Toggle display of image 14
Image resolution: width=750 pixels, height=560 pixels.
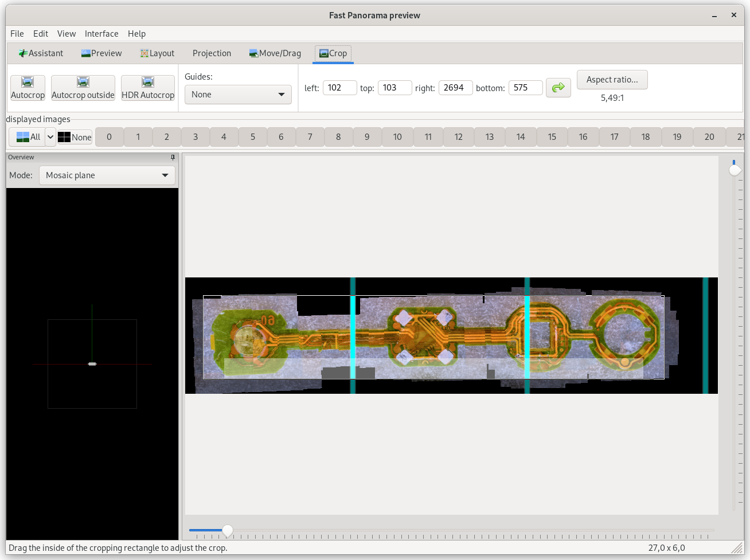pos(520,137)
